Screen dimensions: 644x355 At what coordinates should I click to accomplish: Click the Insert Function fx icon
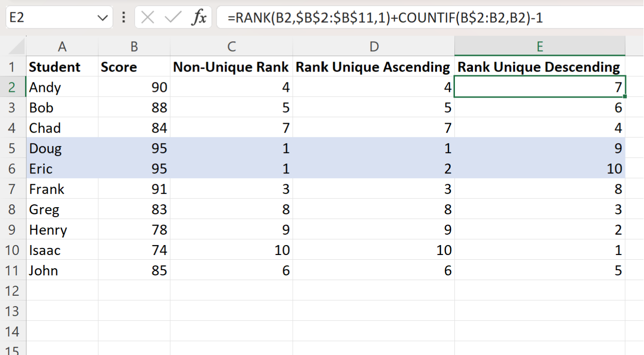click(199, 18)
